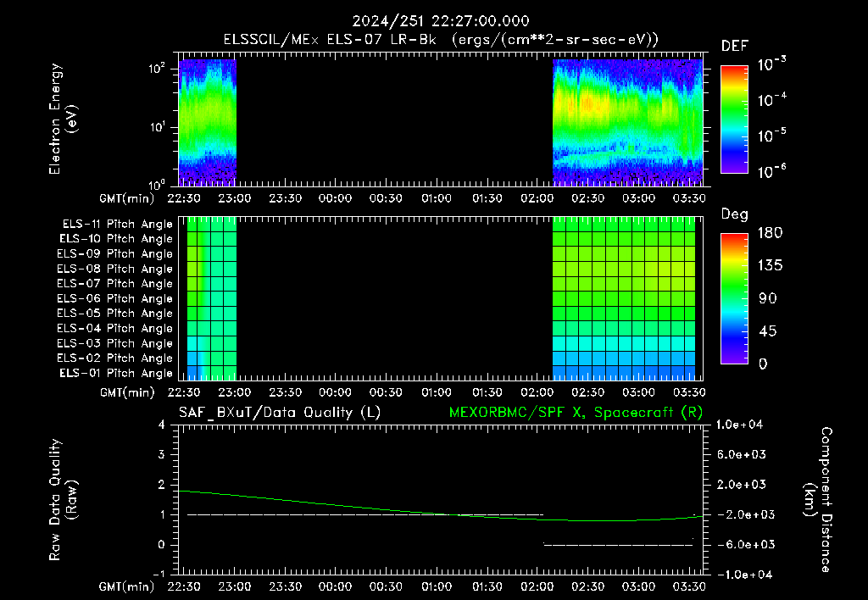This screenshot has height=600, width=868.
Task: Click the Deg colorbar label
Action: [734, 214]
